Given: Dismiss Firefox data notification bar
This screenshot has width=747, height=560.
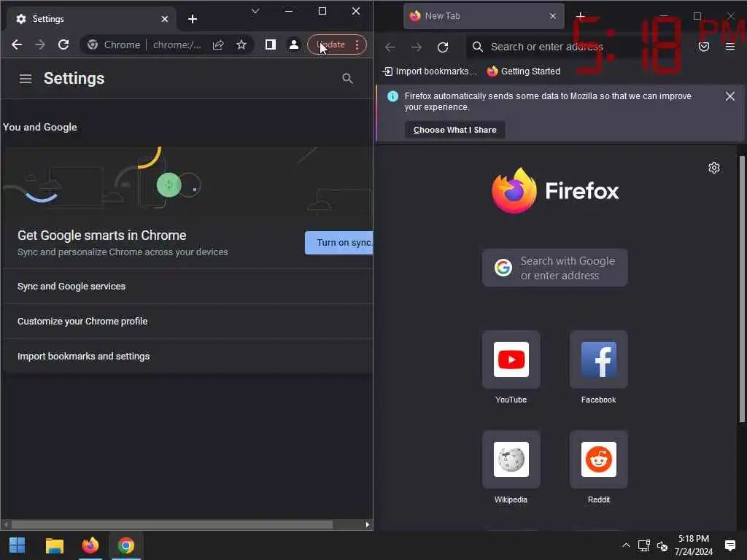Looking at the screenshot, I should click(x=729, y=96).
